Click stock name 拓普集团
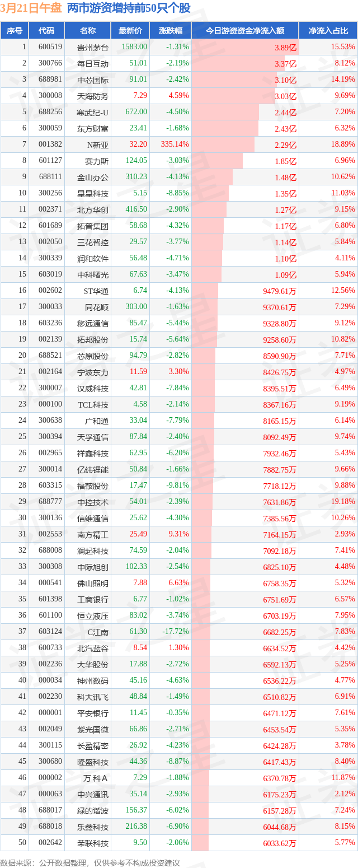The width and height of the screenshot is (358, 868). coord(93,226)
